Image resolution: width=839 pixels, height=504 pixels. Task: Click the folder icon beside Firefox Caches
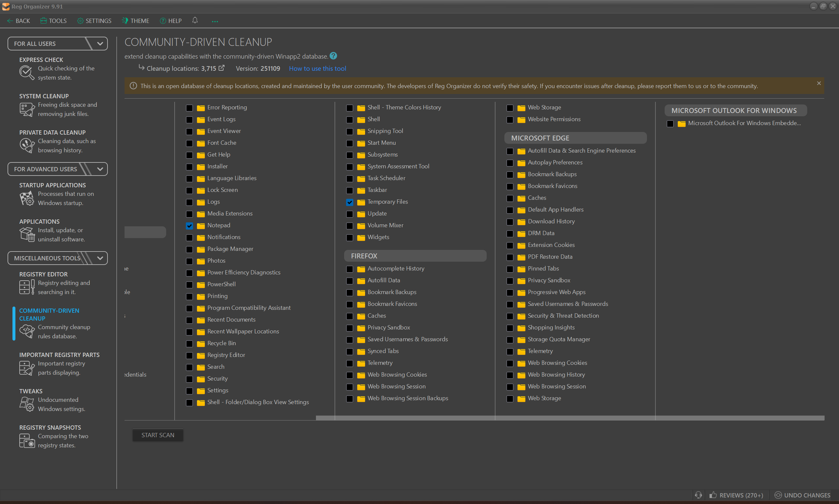(361, 316)
